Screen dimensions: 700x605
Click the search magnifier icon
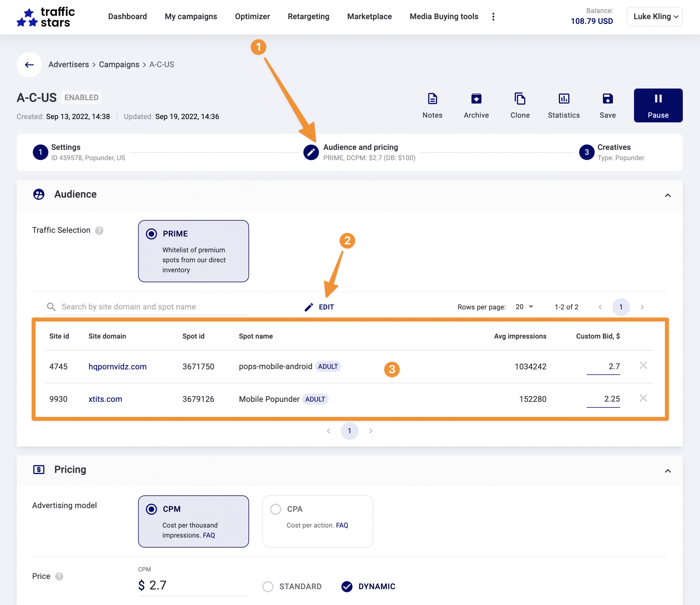51,307
